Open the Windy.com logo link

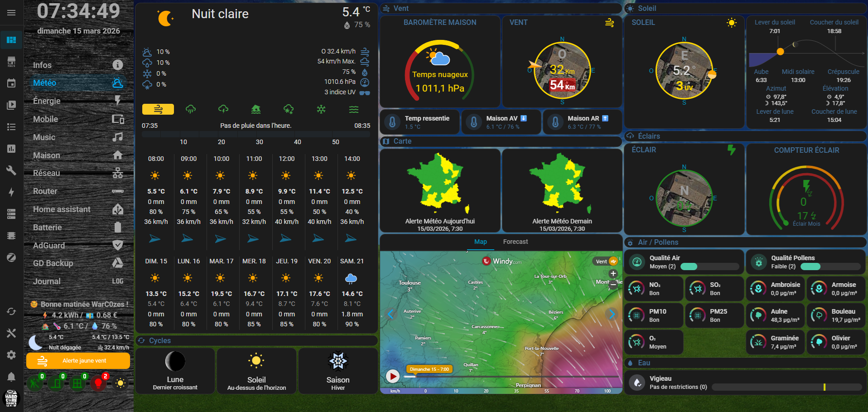[502, 262]
